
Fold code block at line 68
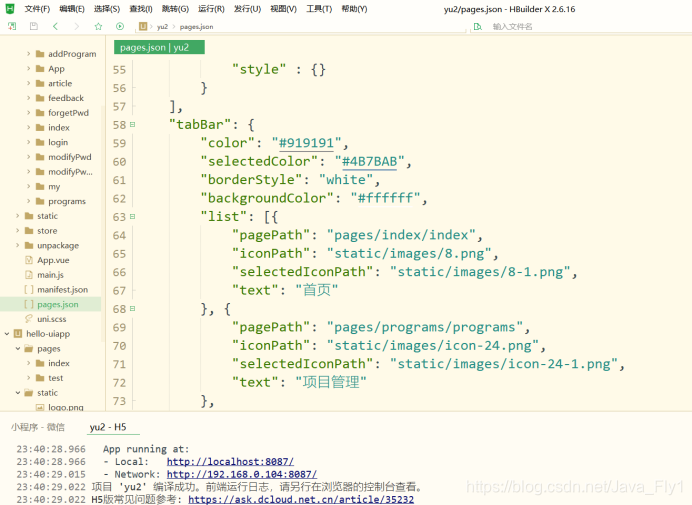click(x=132, y=309)
